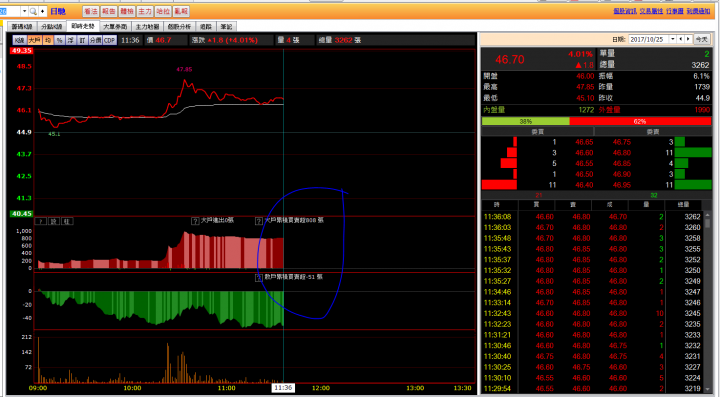Click the date field showing 2017/10/25
The height and width of the screenshot is (397, 720).
648,39
